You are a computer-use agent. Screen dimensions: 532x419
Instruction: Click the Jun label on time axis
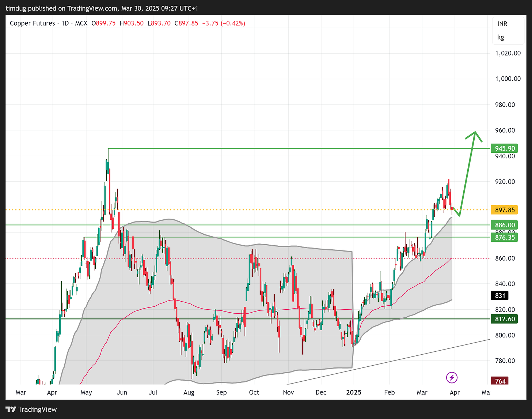(122, 393)
